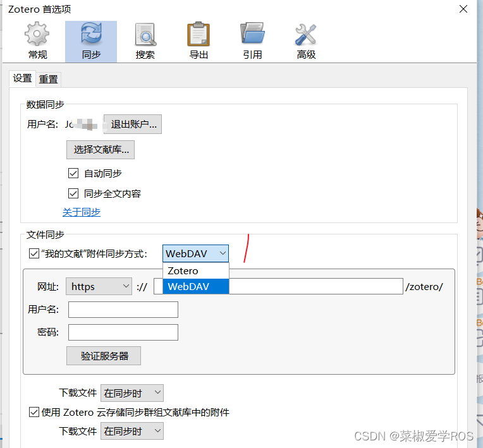Toggle the 自动同步 checkbox
The height and width of the screenshot is (448, 483).
click(73, 173)
